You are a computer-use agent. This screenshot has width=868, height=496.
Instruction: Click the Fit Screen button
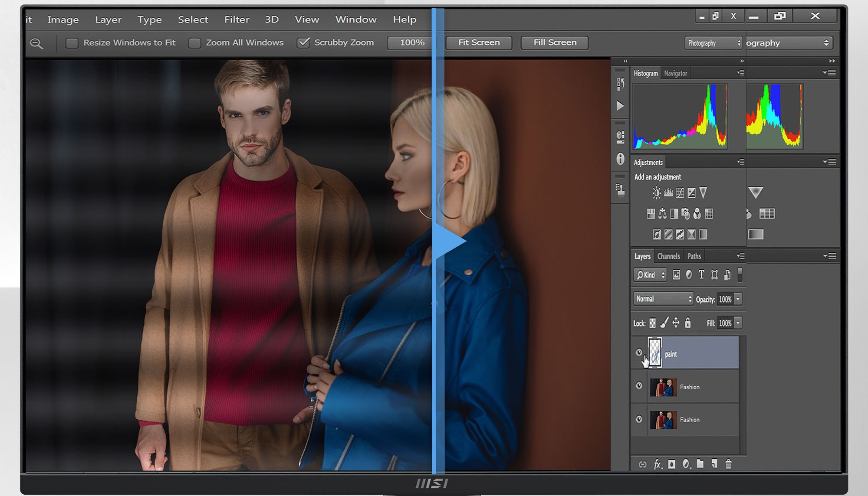click(479, 42)
